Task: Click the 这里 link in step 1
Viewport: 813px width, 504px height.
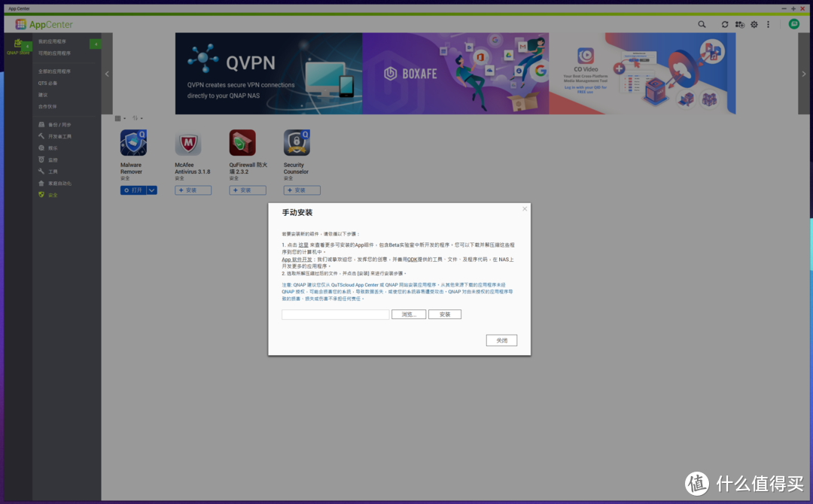Action: tap(303, 245)
